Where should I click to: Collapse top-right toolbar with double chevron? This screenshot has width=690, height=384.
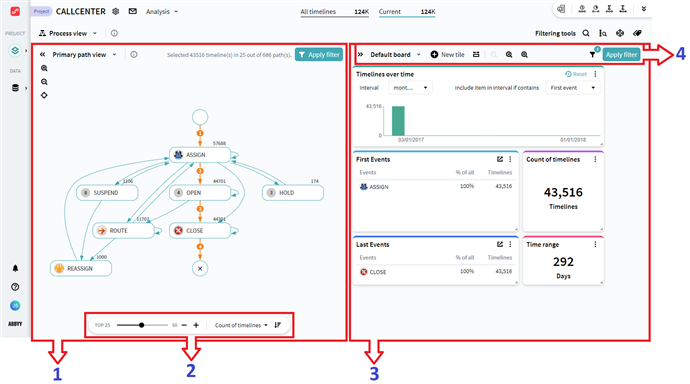(644, 9)
